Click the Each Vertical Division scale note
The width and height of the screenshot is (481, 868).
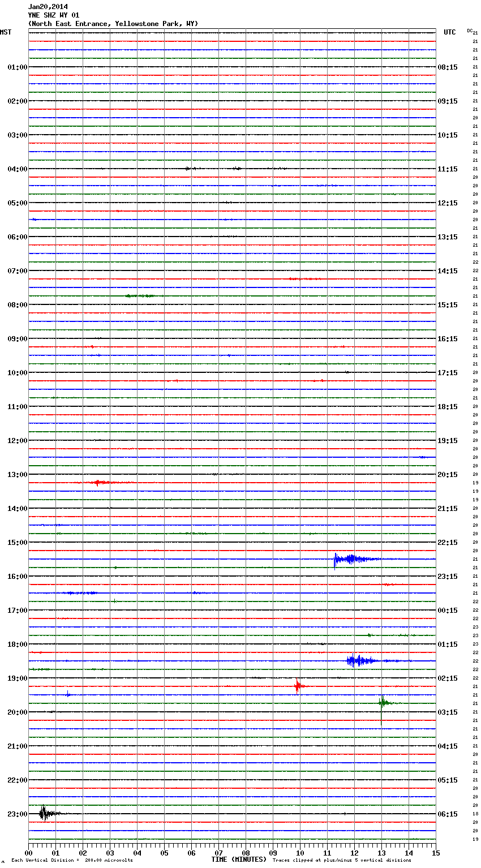coord(72,861)
